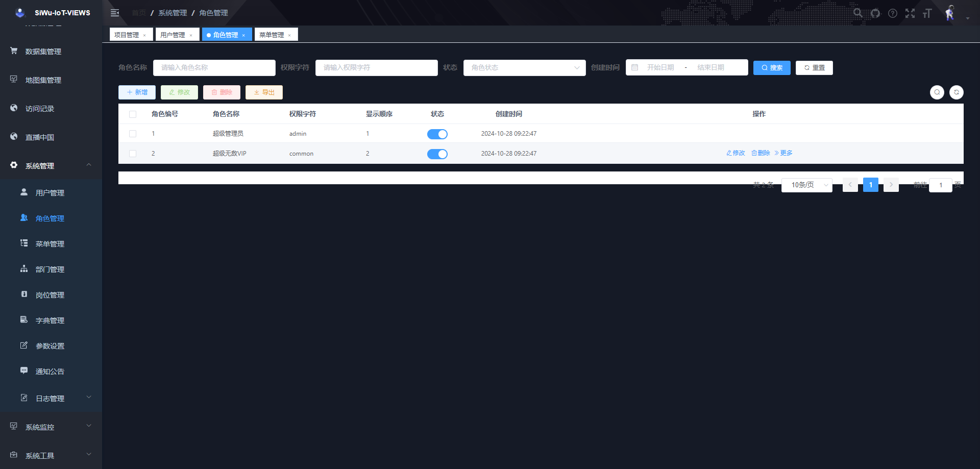Hide search area with round search icon
Screen dimensions: 980x469
pyautogui.click(x=937, y=92)
